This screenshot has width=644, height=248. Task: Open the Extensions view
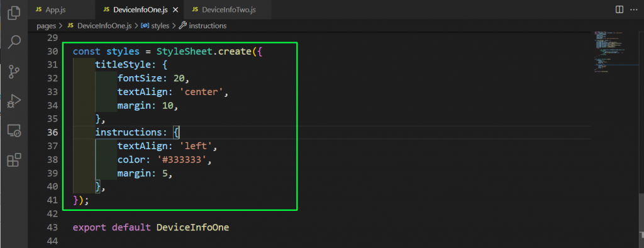(14, 160)
